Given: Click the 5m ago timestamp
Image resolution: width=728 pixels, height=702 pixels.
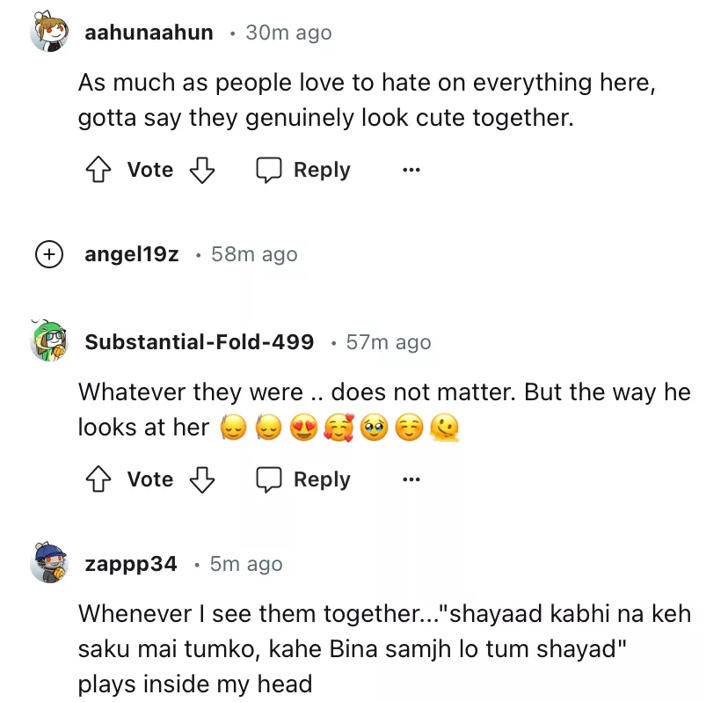Looking at the screenshot, I should pos(246,564).
